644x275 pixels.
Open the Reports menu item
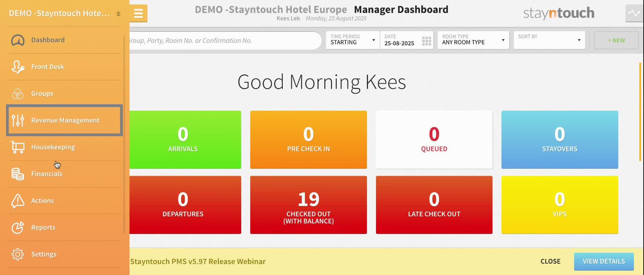(x=65, y=227)
